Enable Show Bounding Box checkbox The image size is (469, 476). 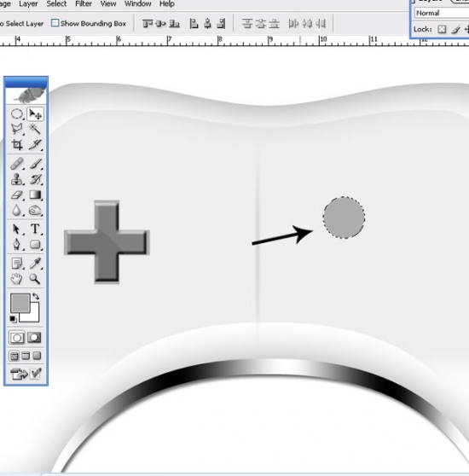tap(55, 23)
